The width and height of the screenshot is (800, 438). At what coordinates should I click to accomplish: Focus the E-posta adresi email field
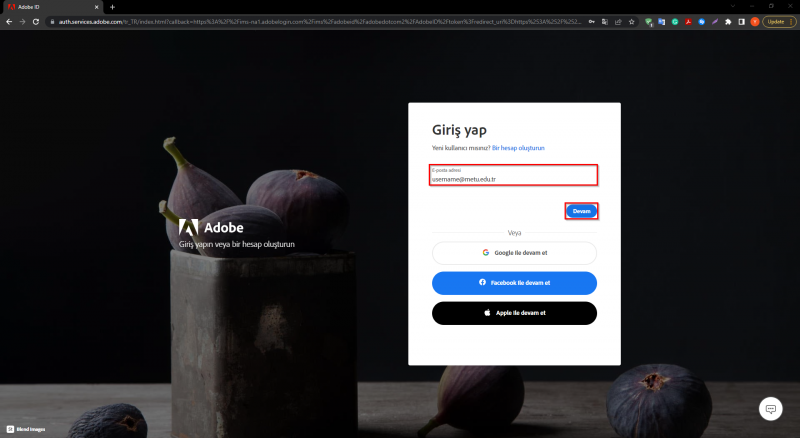coord(513,175)
